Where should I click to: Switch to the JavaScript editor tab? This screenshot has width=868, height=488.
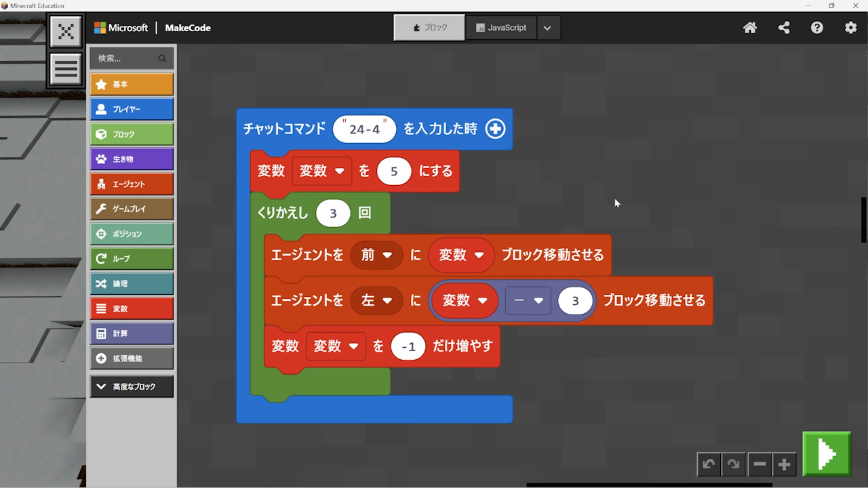501,28
